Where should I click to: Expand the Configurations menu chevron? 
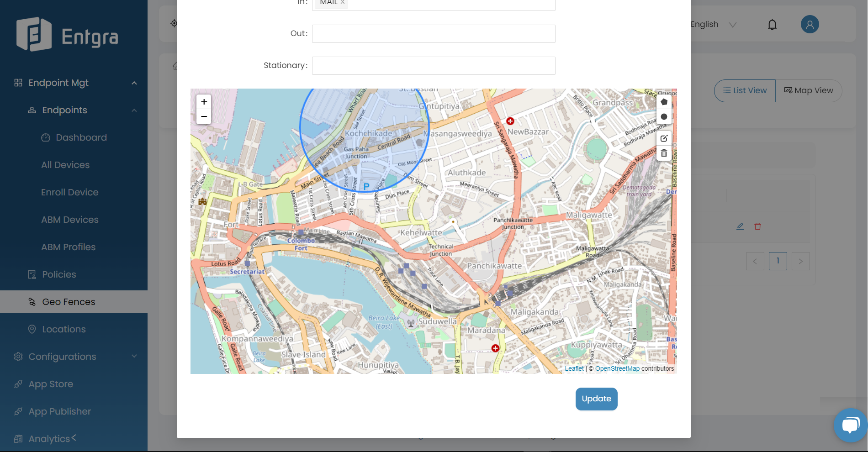(x=134, y=356)
